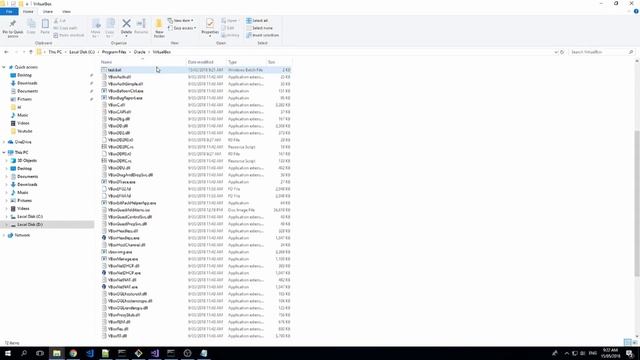Click the taskbar Search magnifier icon
Image resolution: width=640 pixels, height=360 pixels.
coord(24,353)
